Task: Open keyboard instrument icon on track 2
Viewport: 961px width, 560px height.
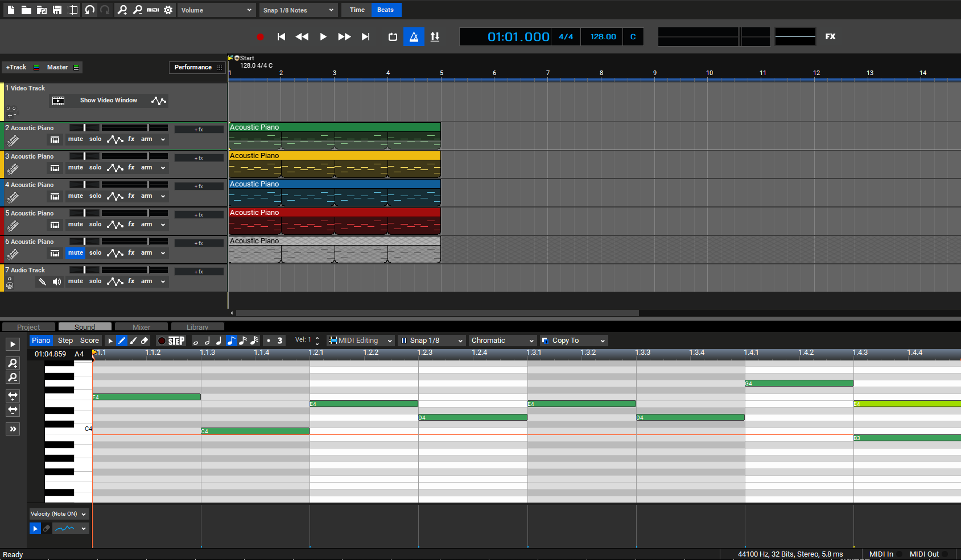Action: tap(55, 140)
